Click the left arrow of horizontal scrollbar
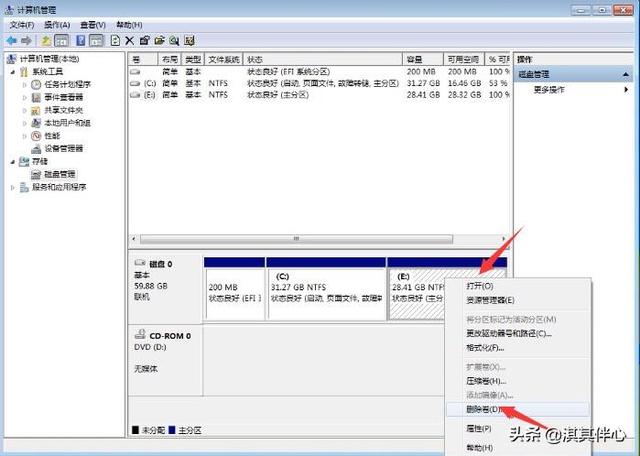This screenshot has height=456, width=640. click(134, 239)
